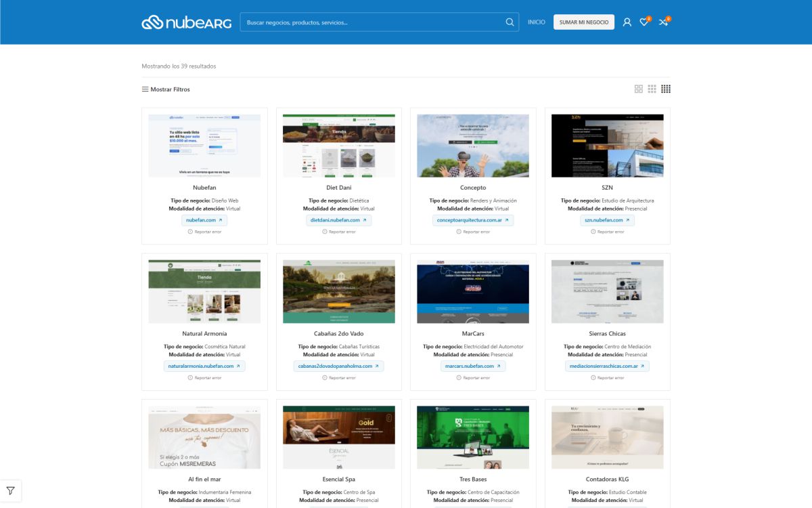This screenshot has width=812, height=508.
Task: Report error for Cabañas 2do Vado
Action: tap(338, 378)
